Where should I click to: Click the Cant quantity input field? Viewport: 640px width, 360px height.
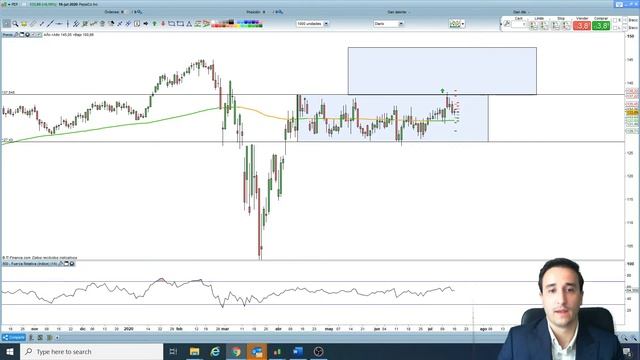519,24
